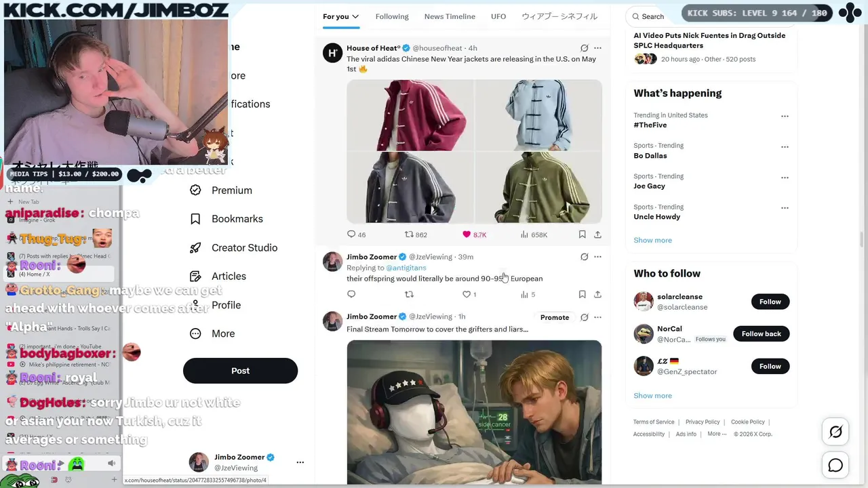Open more options for #TheFive trend

pyautogui.click(x=785, y=116)
